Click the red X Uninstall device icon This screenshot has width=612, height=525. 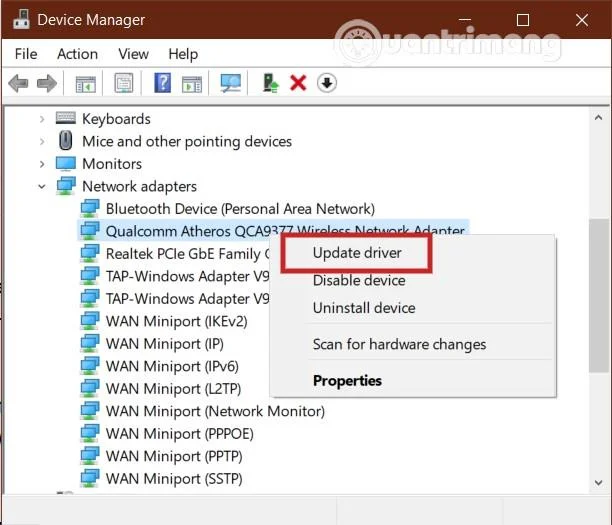(x=298, y=83)
